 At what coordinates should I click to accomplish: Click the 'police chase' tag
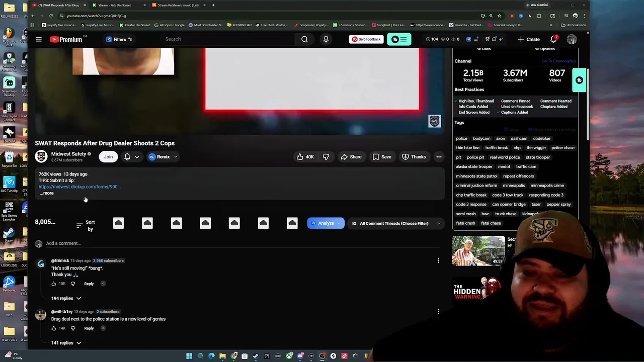562,148
